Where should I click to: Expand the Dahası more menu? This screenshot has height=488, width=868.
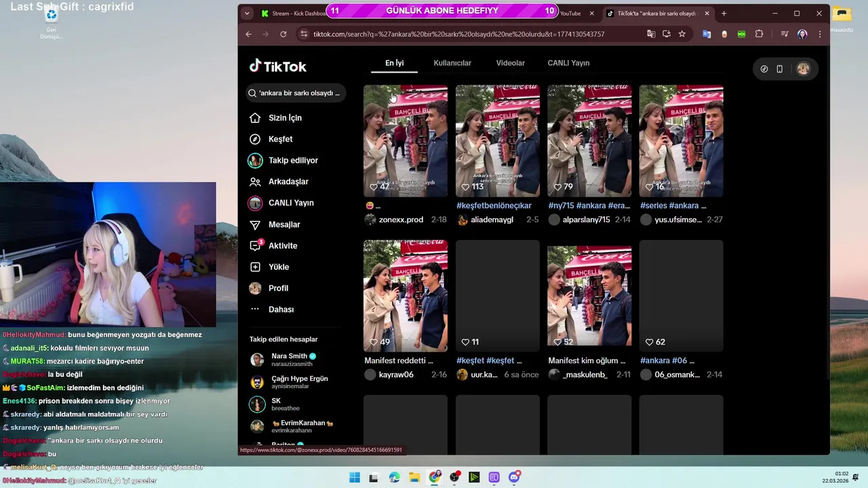[272, 309]
